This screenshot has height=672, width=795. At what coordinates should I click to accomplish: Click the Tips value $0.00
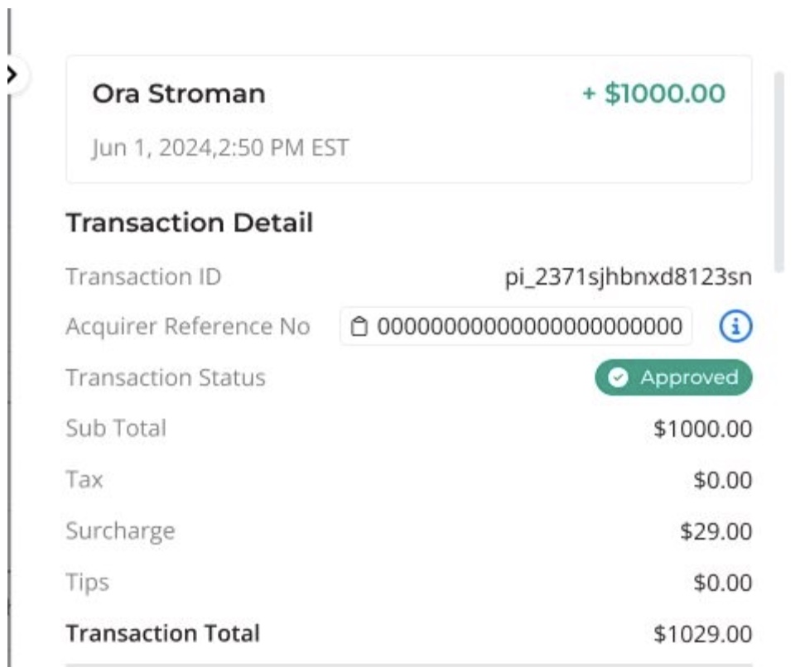coord(722,583)
